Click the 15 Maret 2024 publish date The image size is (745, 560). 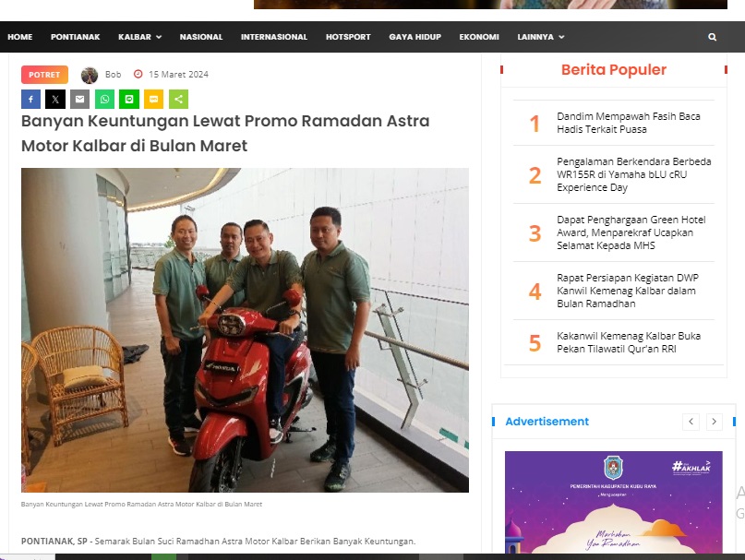[178, 74]
